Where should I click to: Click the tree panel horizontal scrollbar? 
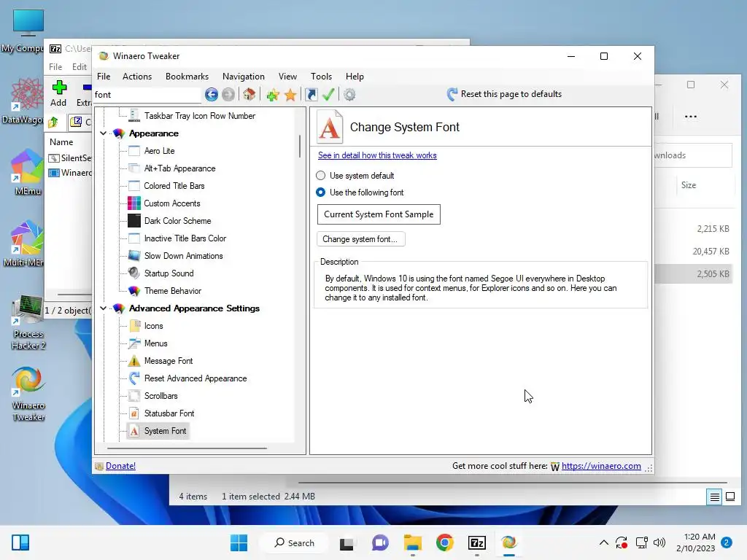(187, 448)
